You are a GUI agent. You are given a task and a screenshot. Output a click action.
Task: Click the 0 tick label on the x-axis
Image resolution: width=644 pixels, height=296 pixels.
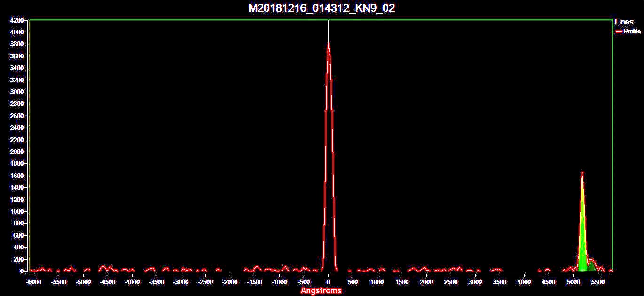(328, 282)
